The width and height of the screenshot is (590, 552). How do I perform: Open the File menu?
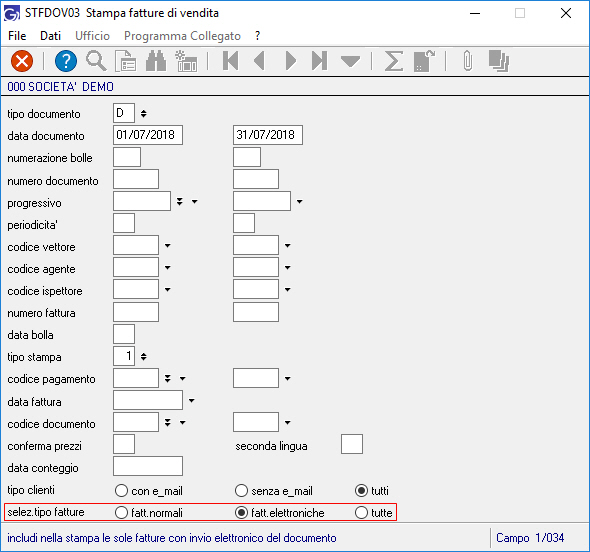tap(17, 36)
